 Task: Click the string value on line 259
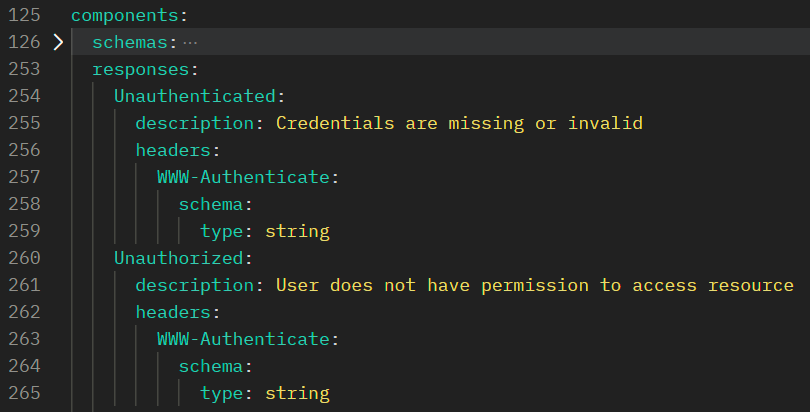(297, 231)
